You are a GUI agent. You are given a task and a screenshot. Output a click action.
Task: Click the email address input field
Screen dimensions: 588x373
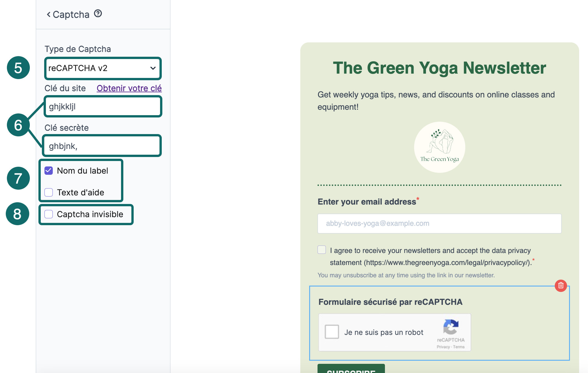(x=439, y=223)
